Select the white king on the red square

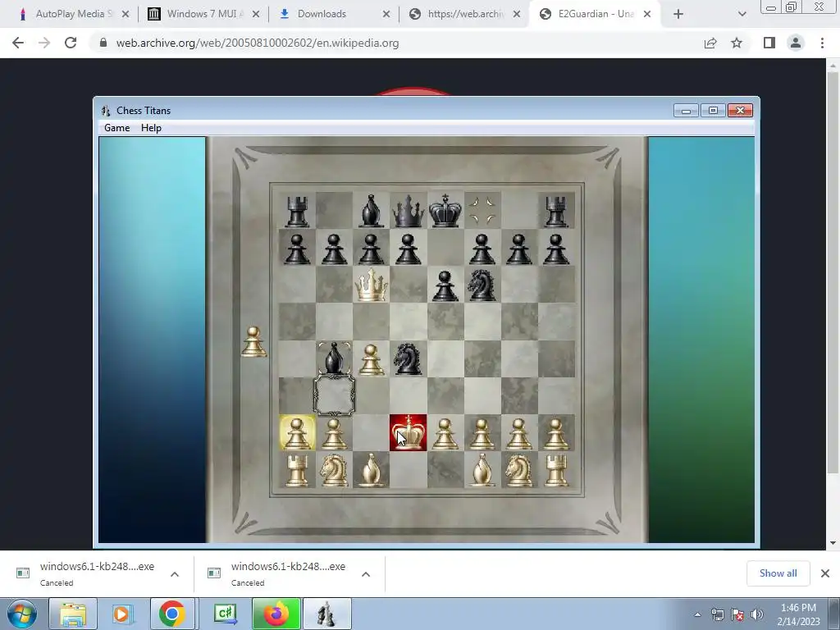point(409,432)
